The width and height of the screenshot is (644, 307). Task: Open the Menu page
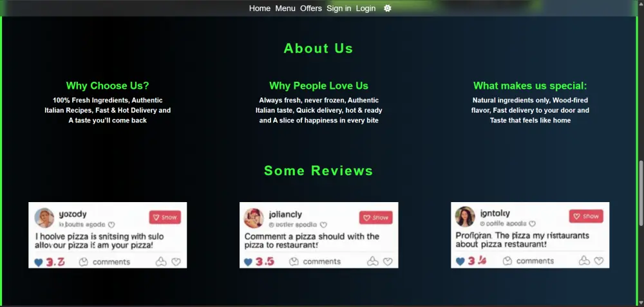click(285, 8)
